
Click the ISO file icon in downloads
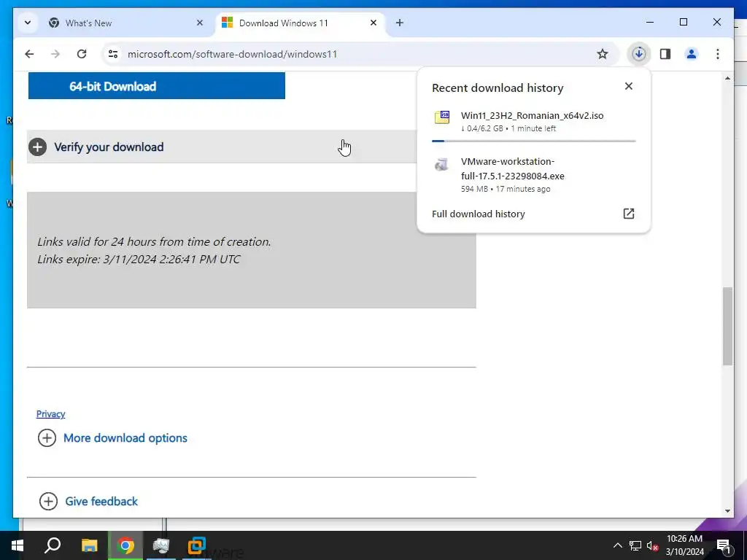click(441, 117)
